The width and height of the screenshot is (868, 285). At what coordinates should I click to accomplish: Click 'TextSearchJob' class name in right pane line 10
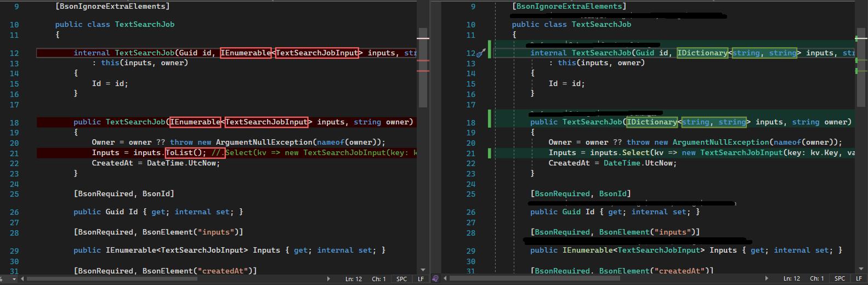click(602, 25)
